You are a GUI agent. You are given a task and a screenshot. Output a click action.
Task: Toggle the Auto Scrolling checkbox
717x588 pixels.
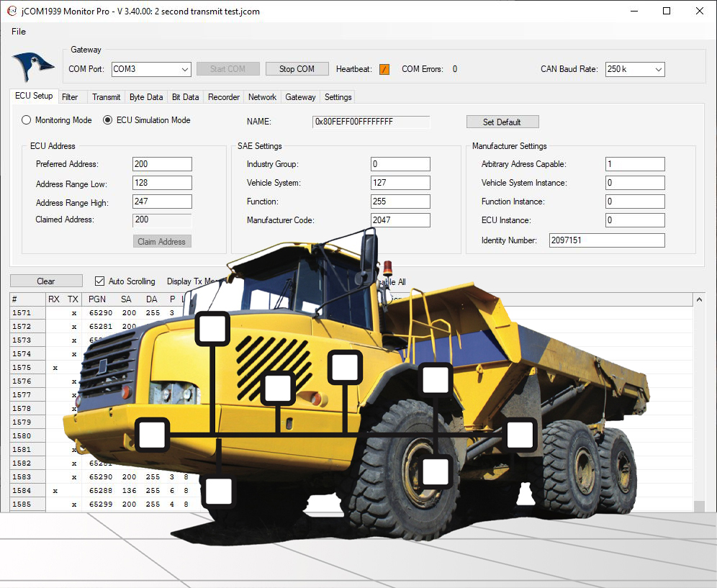click(100, 281)
